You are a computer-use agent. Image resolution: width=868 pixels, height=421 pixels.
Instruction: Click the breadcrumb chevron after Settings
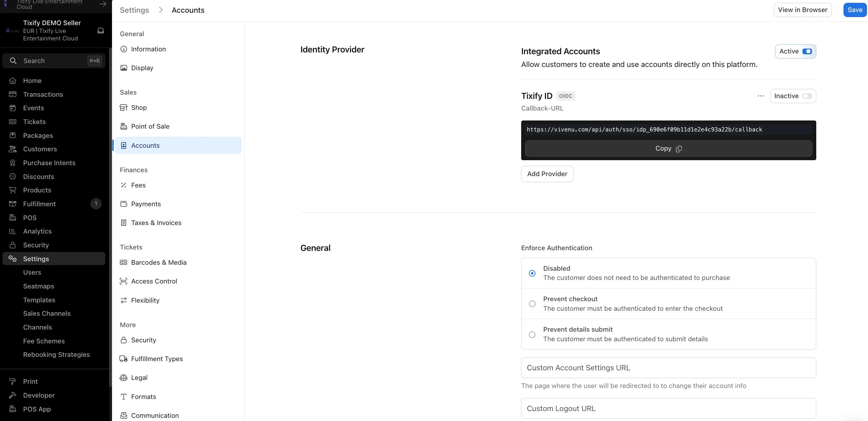click(160, 10)
